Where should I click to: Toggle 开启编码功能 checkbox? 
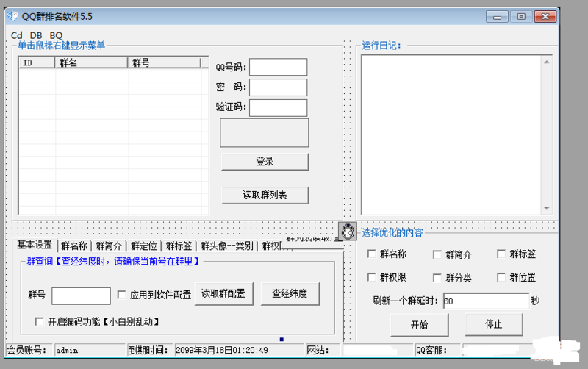(39, 322)
